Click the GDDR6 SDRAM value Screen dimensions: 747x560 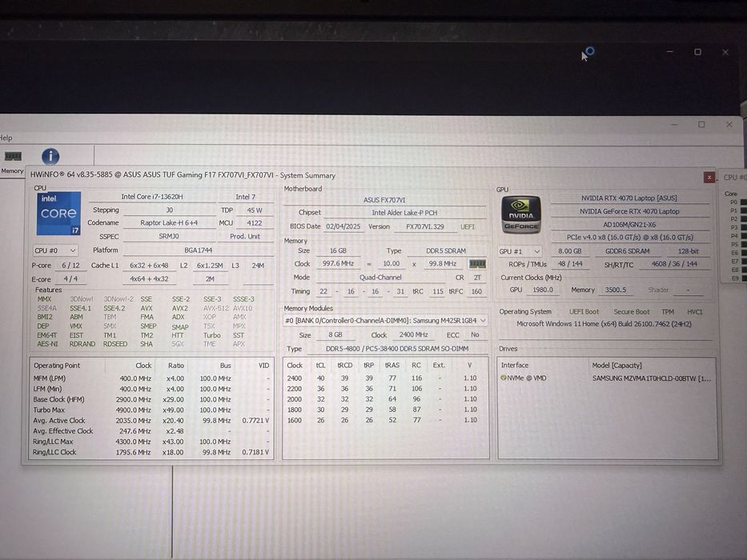click(627, 251)
